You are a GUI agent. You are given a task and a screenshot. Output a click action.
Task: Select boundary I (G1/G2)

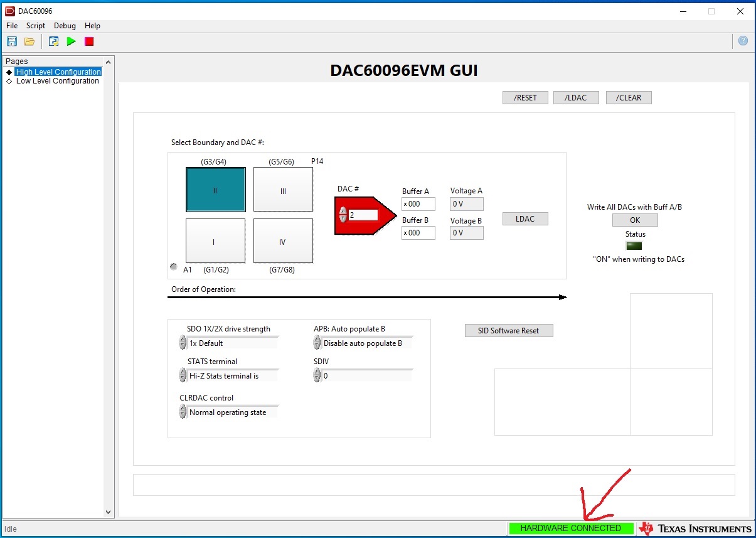pos(215,241)
